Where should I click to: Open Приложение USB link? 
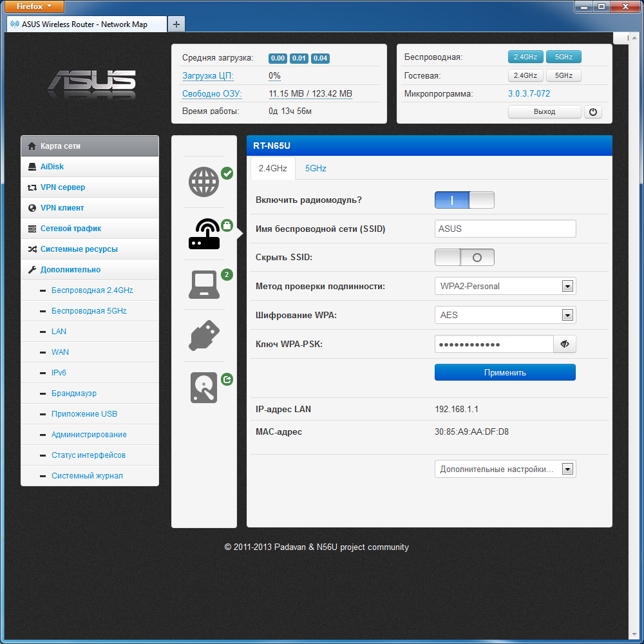(x=84, y=414)
